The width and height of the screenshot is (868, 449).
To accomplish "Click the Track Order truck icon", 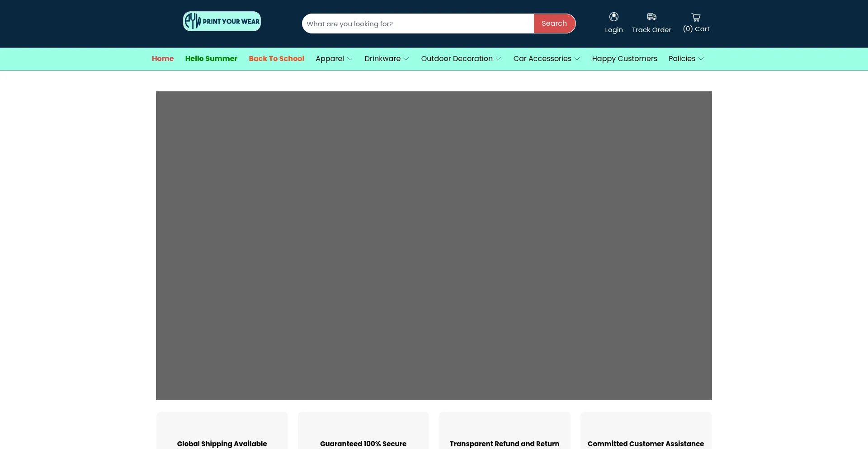I will 651,17.
